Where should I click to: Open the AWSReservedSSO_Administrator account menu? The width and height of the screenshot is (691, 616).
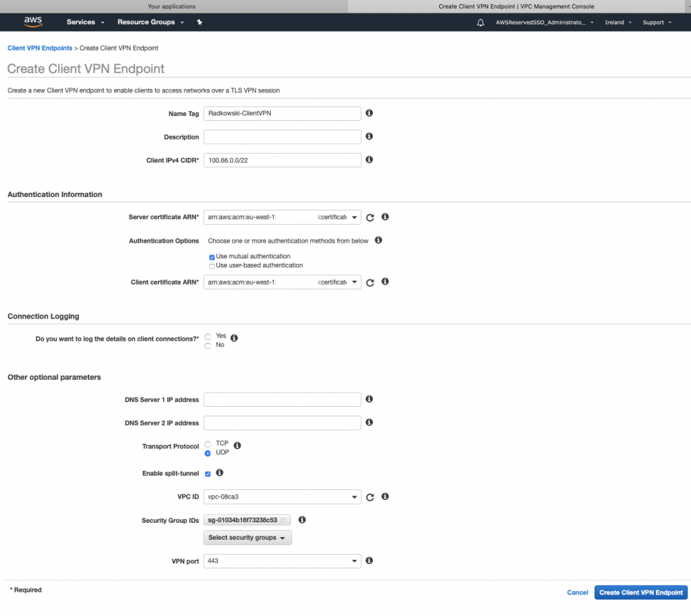[x=545, y=22]
